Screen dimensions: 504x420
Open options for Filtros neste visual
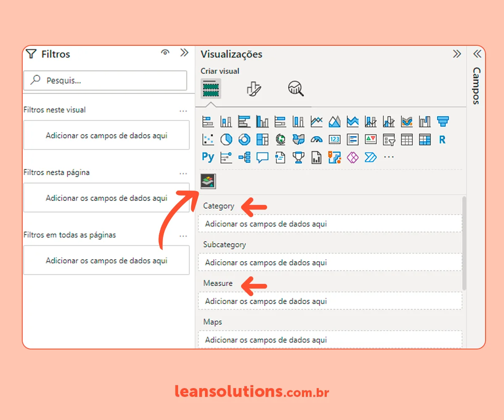coord(183,111)
